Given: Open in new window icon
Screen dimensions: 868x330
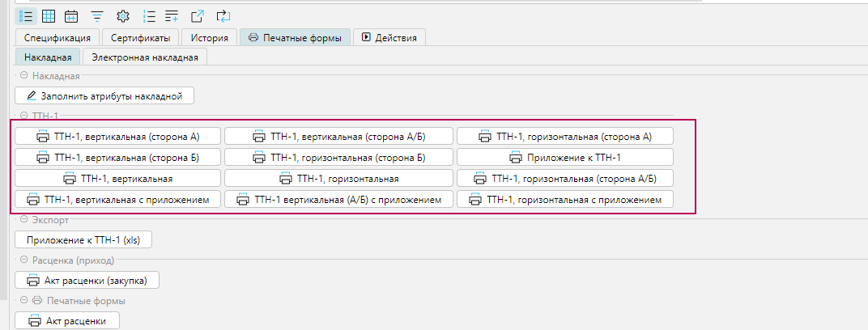Looking at the screenshot, I should point(198,15).
